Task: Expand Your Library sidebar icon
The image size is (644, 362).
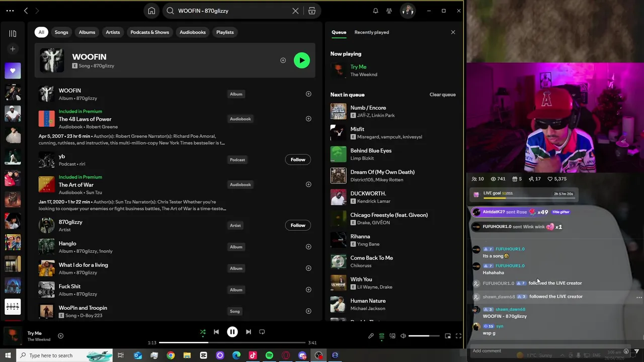Action: point(13,33)
